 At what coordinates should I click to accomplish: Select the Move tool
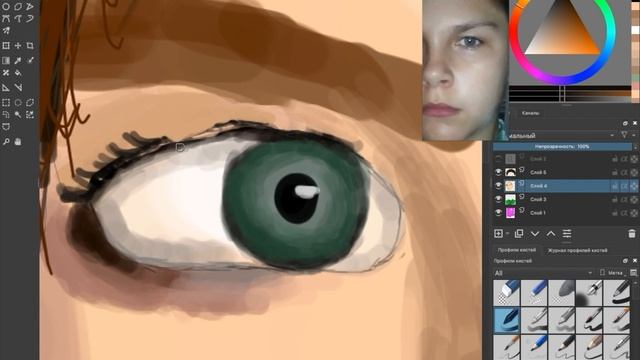click(18, 46)
